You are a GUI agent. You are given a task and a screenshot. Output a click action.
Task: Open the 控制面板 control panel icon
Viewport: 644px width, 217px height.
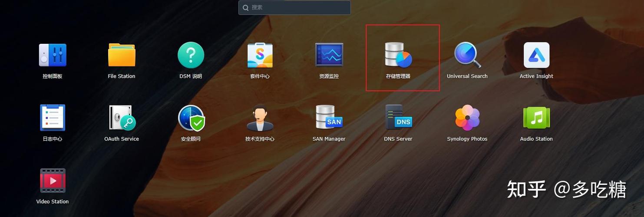coord(53,55)
